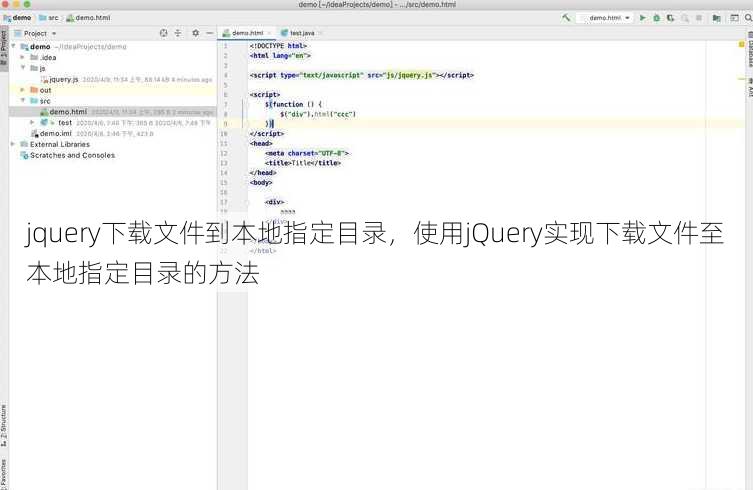Close the demo.html editor tab
The image size is (753, 490).
(x=269, y=33)
